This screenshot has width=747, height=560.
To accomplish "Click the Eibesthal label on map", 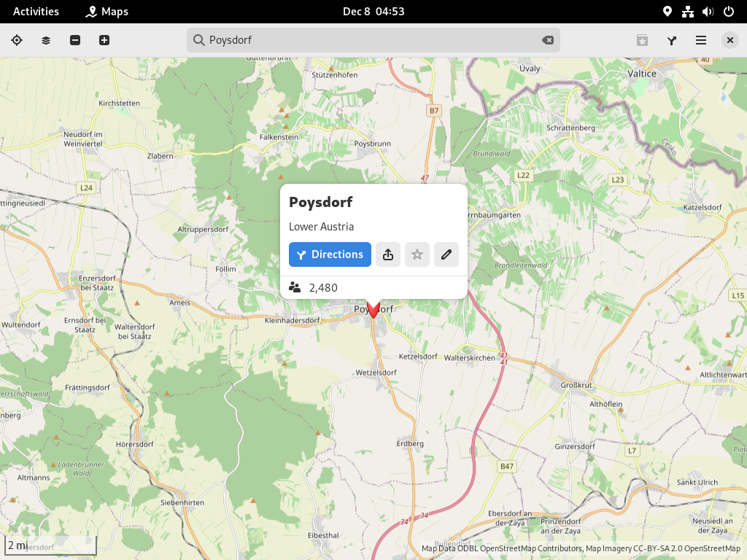I will click(323, 535).
